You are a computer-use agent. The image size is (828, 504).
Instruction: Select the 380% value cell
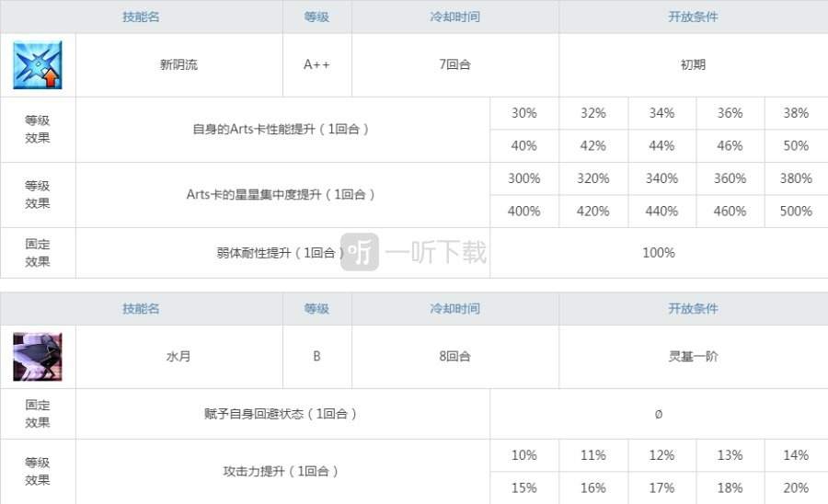click(797, 178)
